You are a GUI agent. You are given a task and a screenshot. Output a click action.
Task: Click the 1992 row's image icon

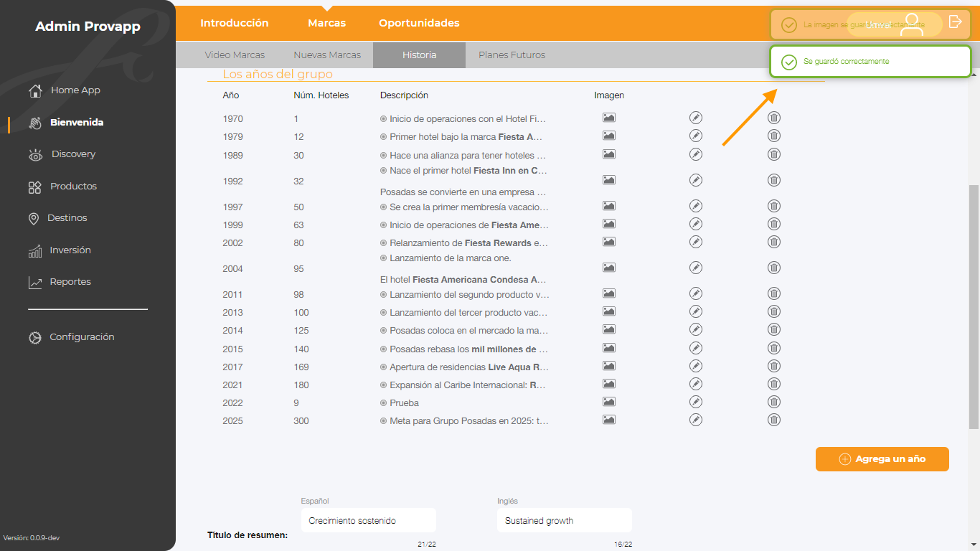(x=609, y=180)
